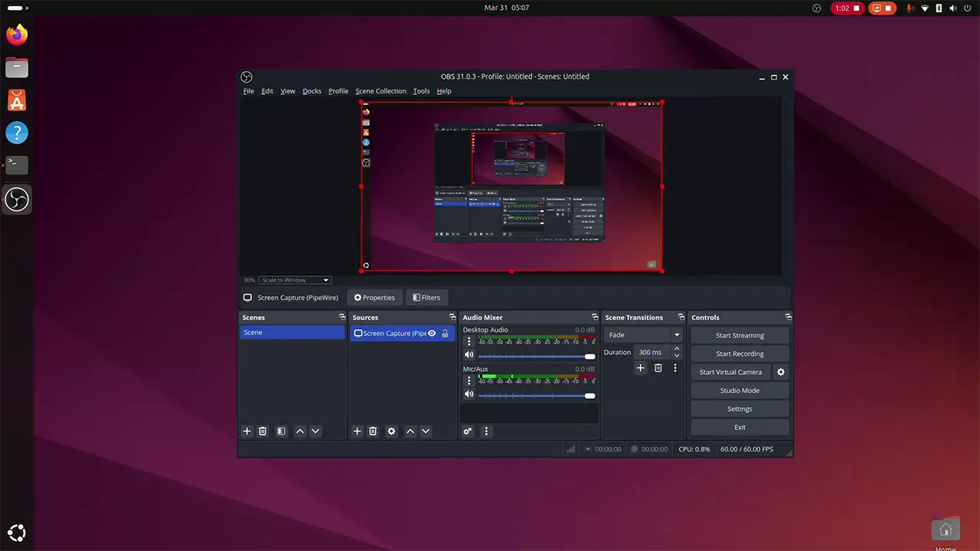
Task: Stop screen sharing in top bar
Action: (x=881, y=8)
